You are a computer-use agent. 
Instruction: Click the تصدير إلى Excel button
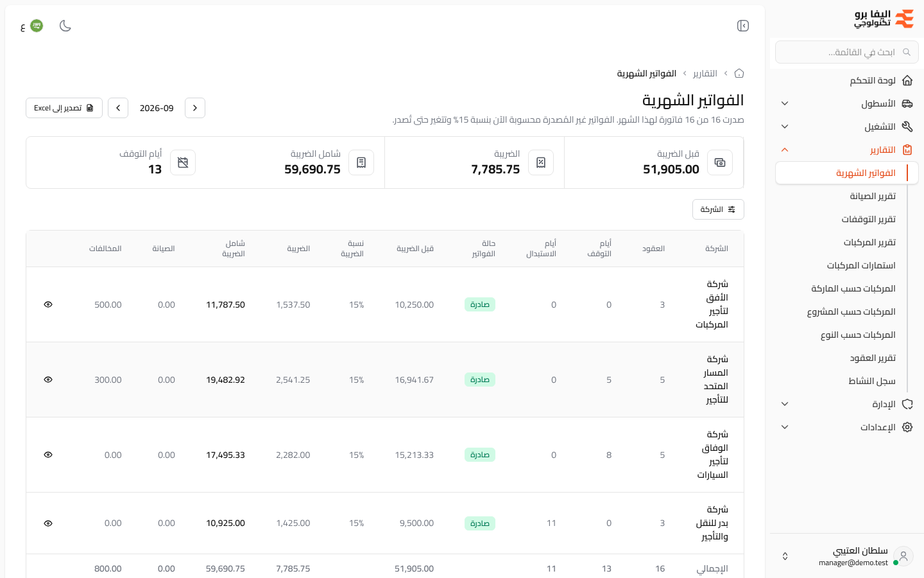click(64, 108)
